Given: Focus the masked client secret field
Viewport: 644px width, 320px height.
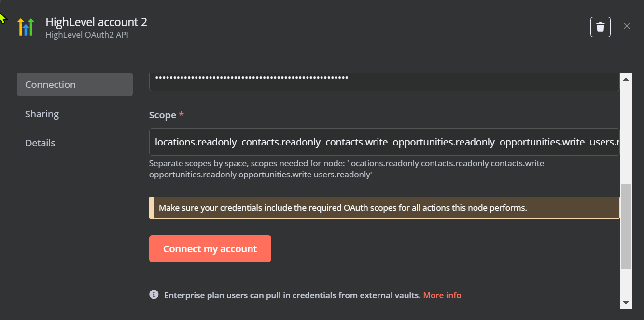Looking at the screenshot, I should pyautogui.click(x=384, y=80).
